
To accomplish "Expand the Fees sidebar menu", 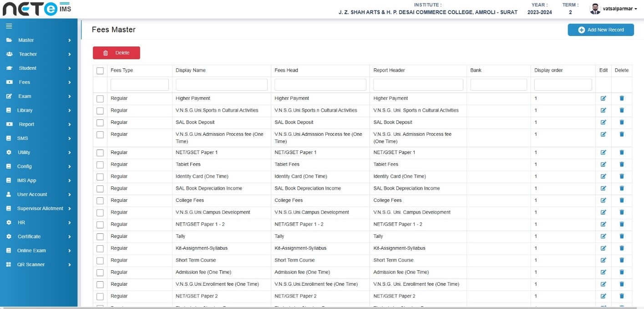I will tap(39, 82).
